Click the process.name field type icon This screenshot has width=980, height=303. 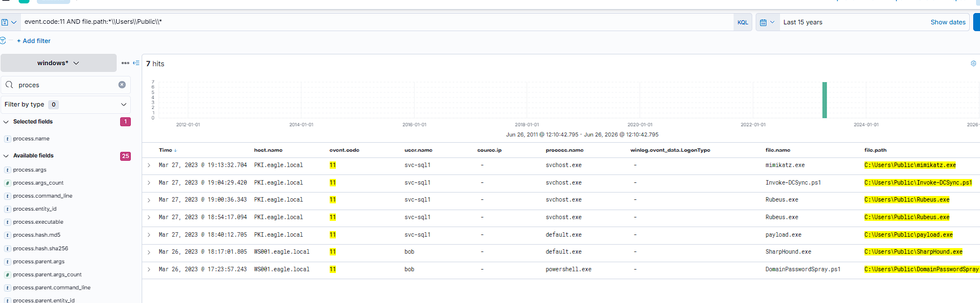coord(7,139)
